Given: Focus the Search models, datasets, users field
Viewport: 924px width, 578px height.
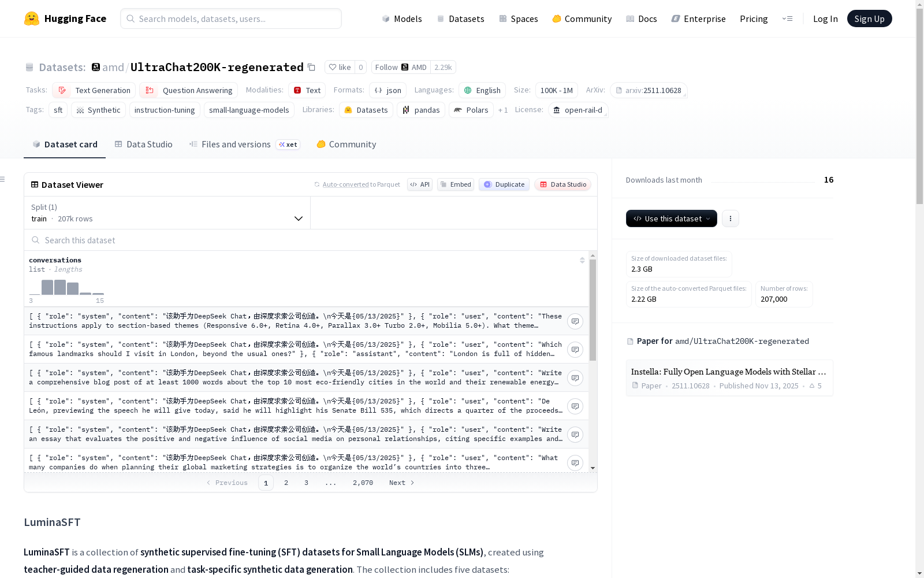Looking at the screenshot, I should [231, 18].
